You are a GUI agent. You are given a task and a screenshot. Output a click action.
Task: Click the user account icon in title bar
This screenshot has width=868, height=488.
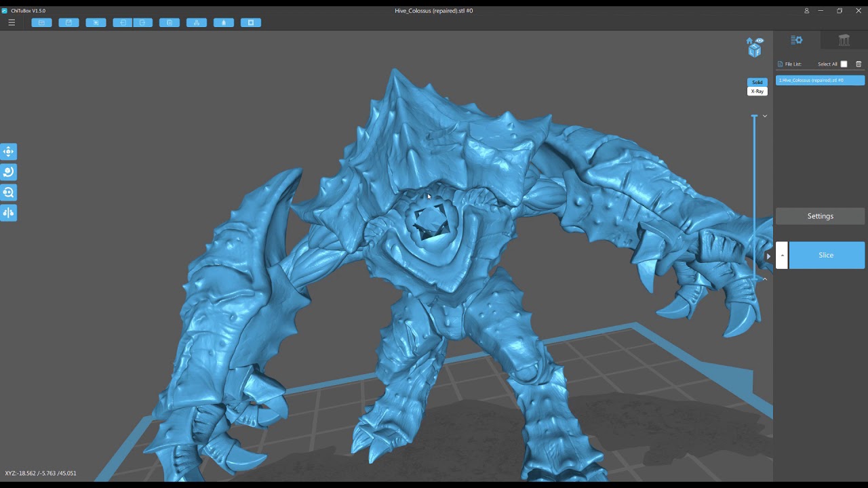pyautogui.click(x=806, y=11)
